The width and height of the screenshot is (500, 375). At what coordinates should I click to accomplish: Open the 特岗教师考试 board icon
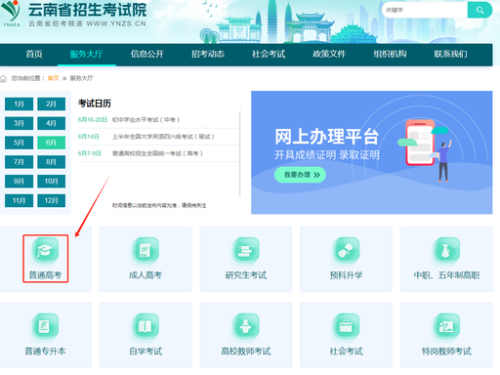pos(446,326)
